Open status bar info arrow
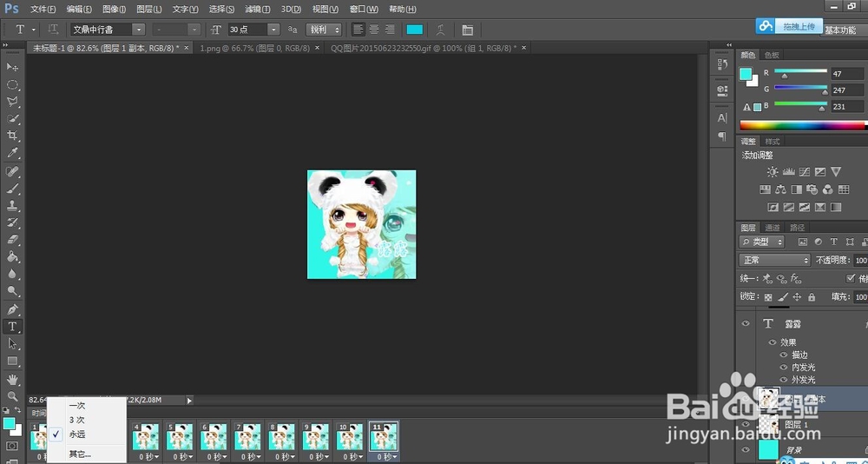 [189, 401]
